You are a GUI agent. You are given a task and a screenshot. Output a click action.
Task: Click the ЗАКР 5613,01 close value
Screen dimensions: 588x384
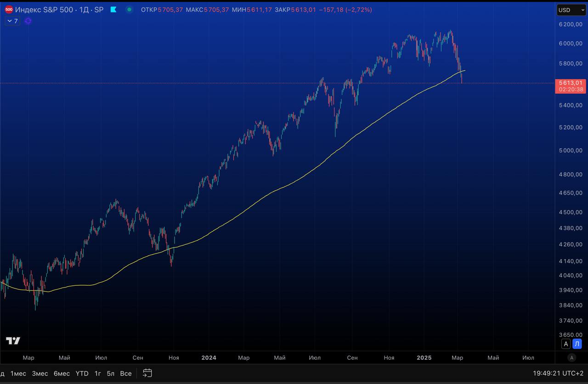[x=295, y=10]
